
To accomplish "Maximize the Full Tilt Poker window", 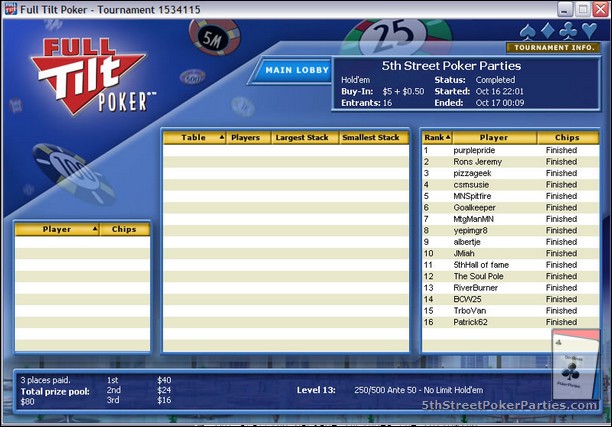I will click(583, 9).
